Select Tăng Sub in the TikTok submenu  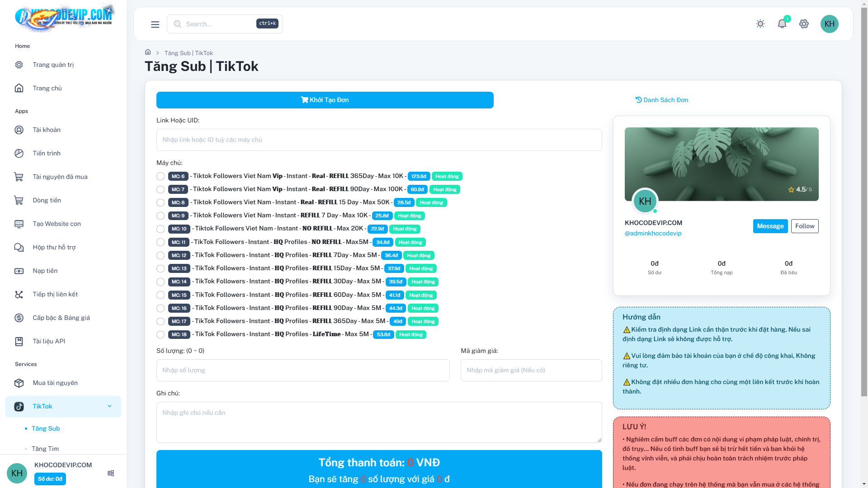point(46,428)
